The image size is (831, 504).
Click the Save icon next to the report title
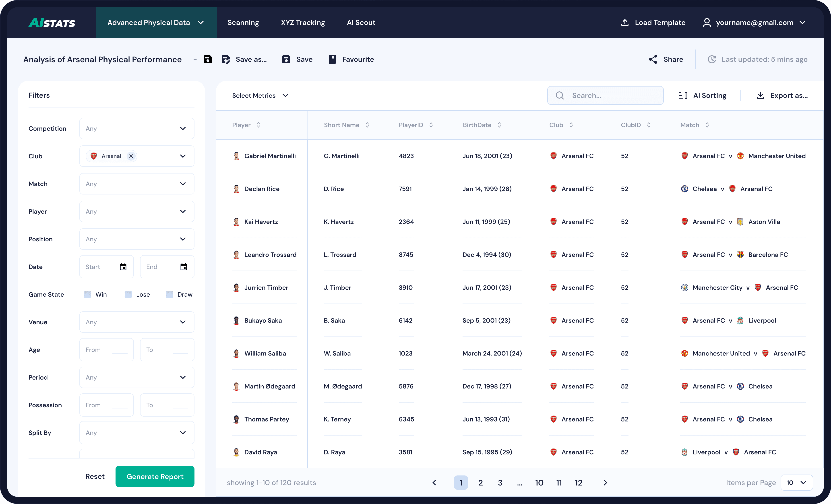pyautogui.click(x=208, y=59)
